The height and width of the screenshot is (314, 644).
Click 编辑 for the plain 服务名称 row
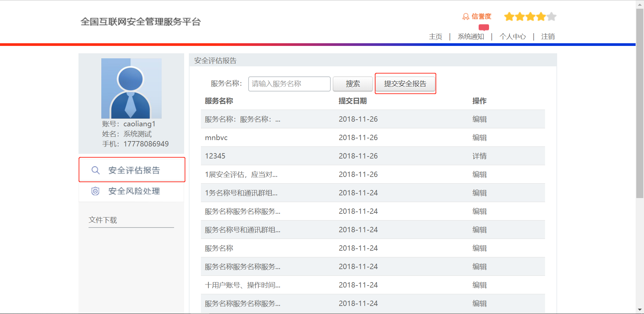click(479, 248)
